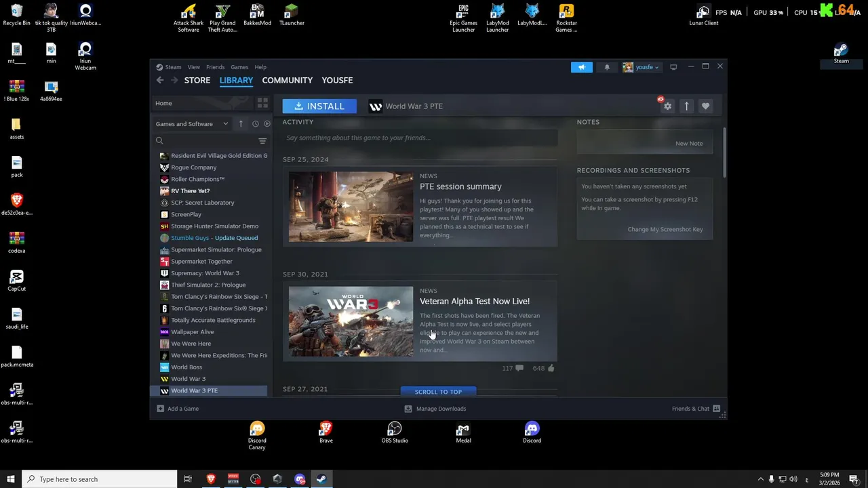
Task: Click comments count 117
Action: (513, 368)
